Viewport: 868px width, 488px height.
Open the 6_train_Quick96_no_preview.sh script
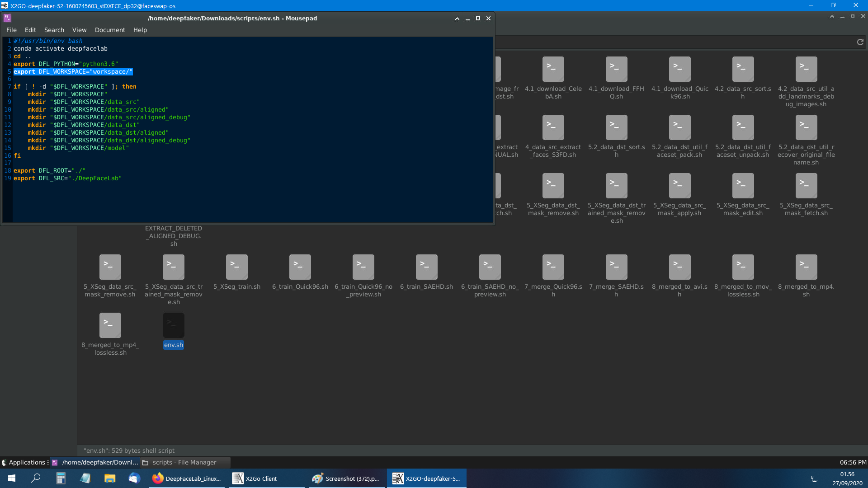pyautogui.click(x=363, y=267)
